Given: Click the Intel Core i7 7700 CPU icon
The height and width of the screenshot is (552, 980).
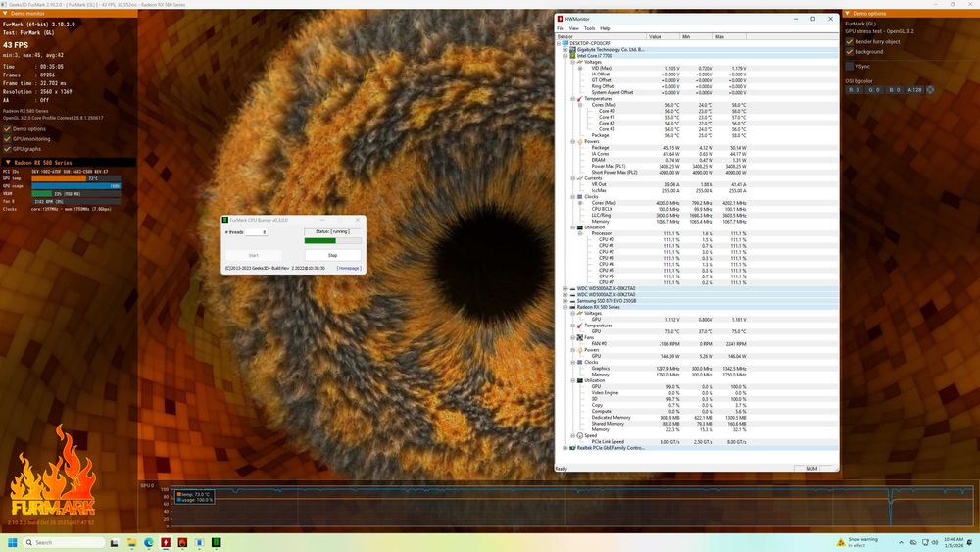Looking at the screenshot, I should point(572,56).
